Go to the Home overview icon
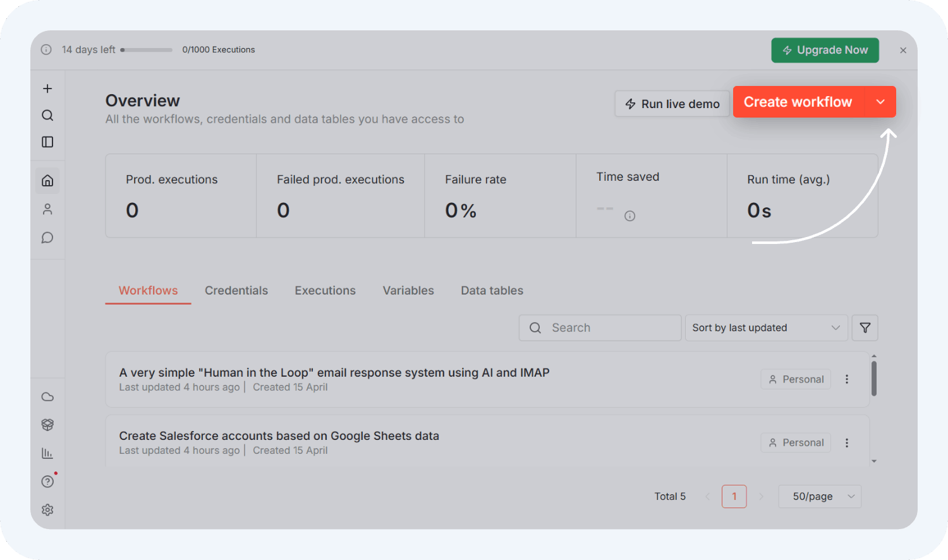Viewport: 948px width, 560px height. point(47,181)
